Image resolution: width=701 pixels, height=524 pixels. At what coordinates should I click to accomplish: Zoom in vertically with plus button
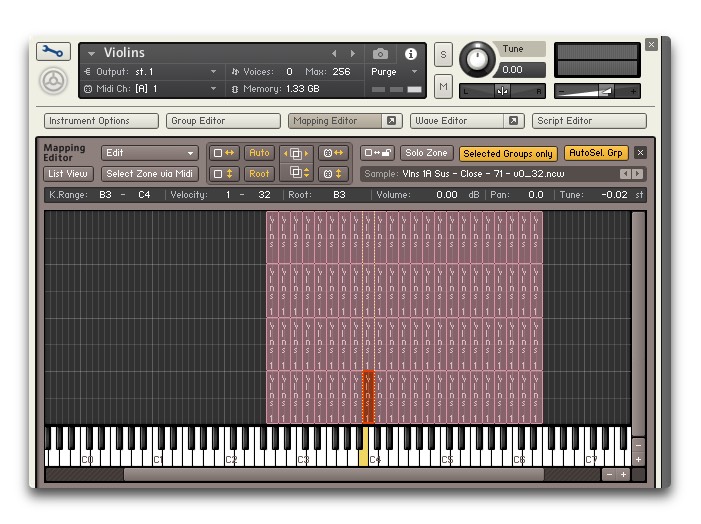(638, 460)
